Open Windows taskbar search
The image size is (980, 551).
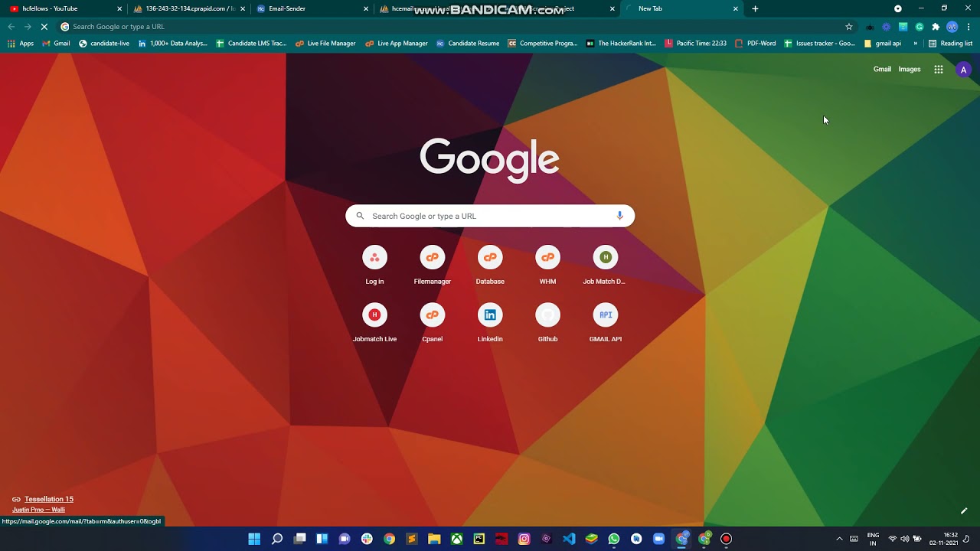277,539
